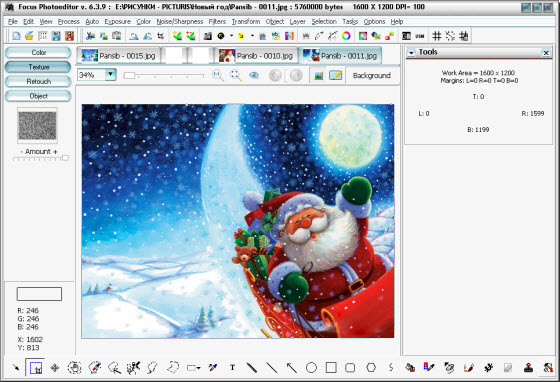Click the yellow edit layer pencil icon
The image size is (560, 382).
point(335,75)
